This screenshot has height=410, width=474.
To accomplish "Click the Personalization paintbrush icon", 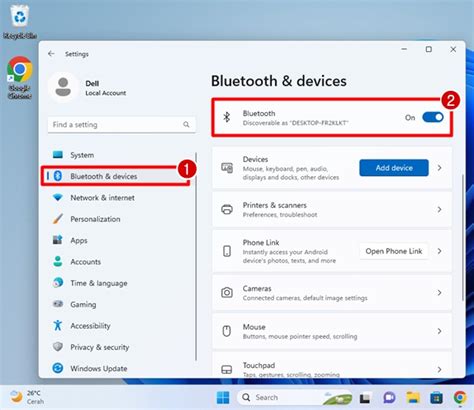I will (58, 219).
